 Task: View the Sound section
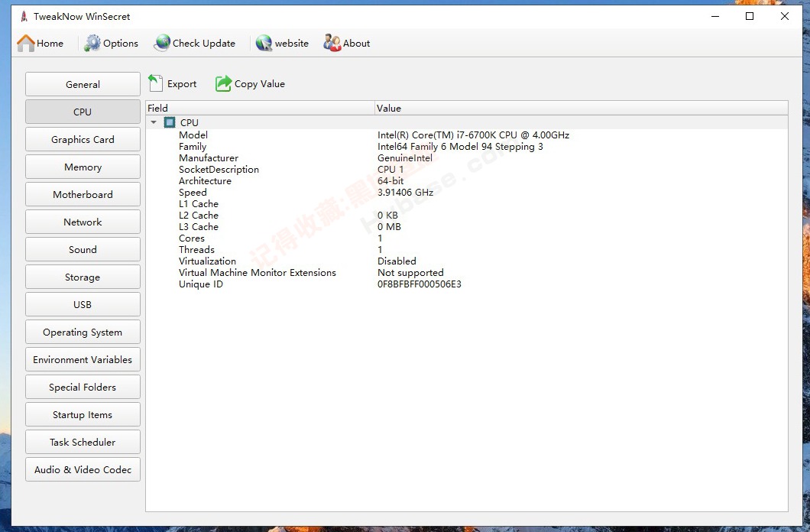[83, 249]
